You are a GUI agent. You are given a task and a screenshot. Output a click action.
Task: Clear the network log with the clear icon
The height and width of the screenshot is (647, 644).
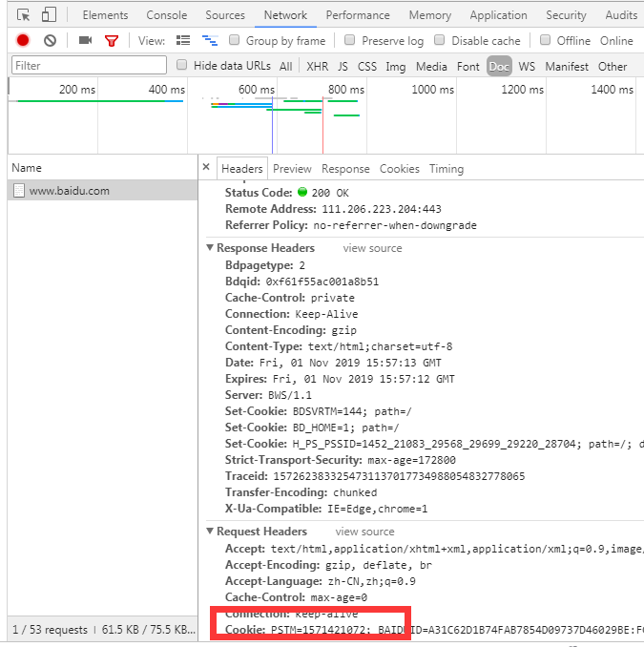coord(50,40)
